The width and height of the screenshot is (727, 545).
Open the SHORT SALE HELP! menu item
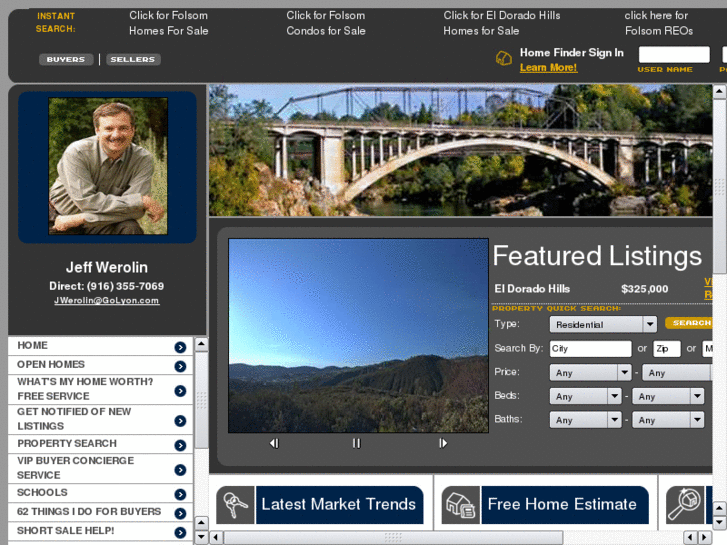coord(100,531)
